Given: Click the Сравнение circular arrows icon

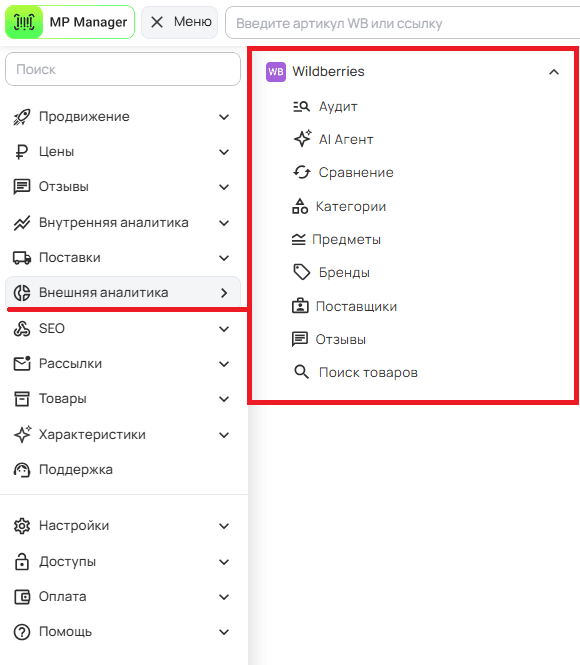Looking at the screenshot, I should pyautogui.click(x=302, y=172).
